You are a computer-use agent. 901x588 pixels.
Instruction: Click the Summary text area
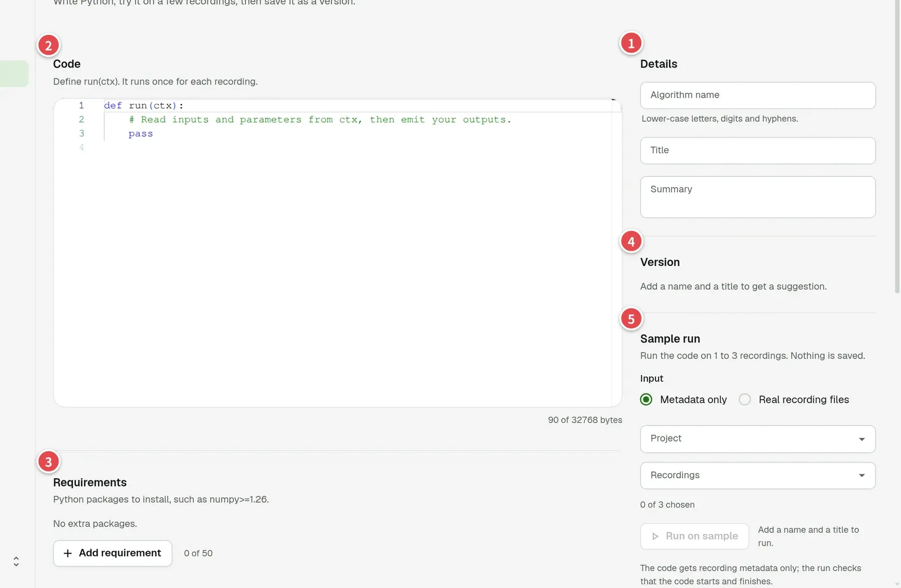(757, 197)
